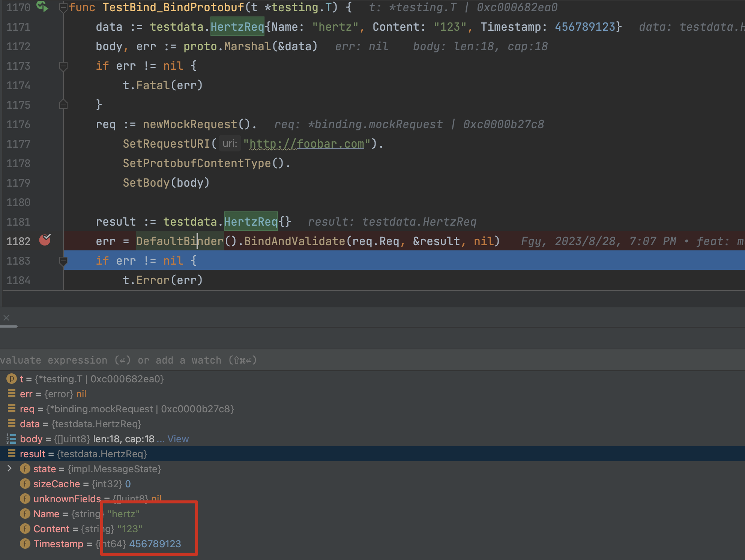Run the TestBind_BindProtobuf test from the gutter icon
The width and height of the screenshot is (745, 560).
pos(42,6)
